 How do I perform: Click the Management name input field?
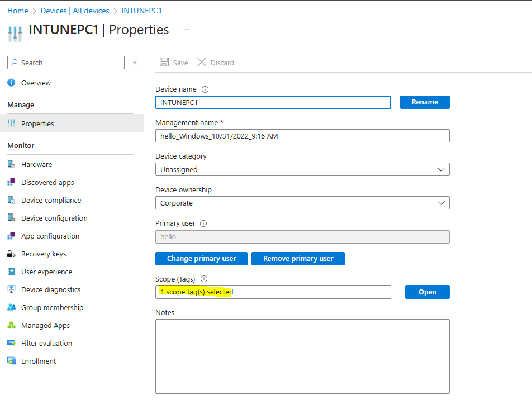point(302,136)
